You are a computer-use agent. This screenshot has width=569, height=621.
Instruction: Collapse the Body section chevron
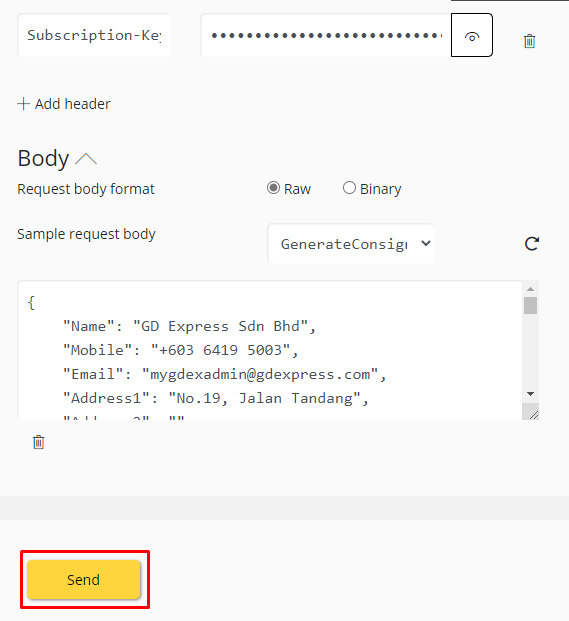(x=86, y=159)
